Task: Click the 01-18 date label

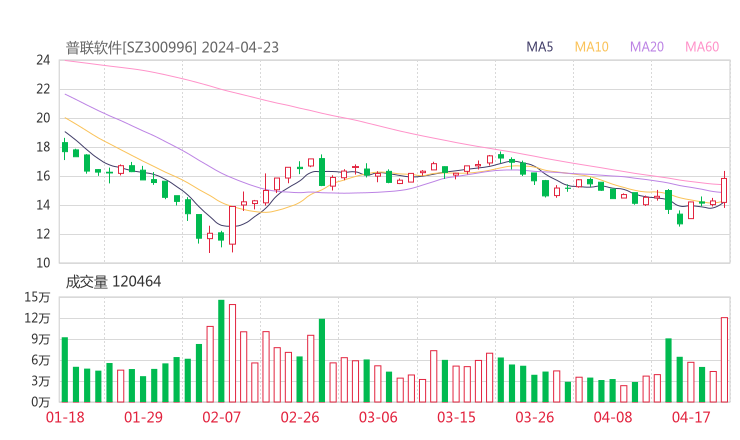Action: pos(65,417)
